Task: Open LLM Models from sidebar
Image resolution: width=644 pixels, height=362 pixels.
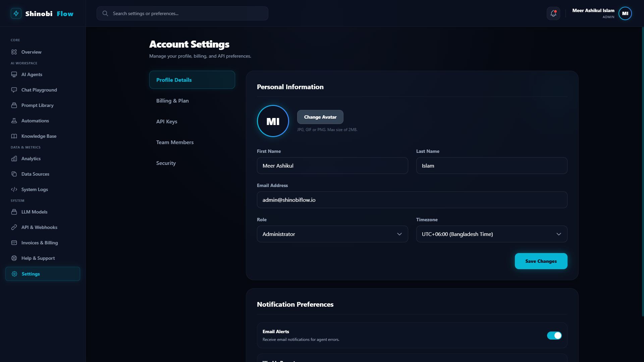Action: [x=43, y=212]
